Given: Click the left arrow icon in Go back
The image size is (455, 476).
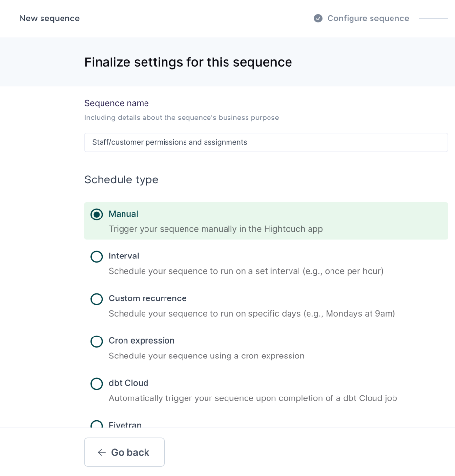Looking at the screenshot, I should (102, 452).
